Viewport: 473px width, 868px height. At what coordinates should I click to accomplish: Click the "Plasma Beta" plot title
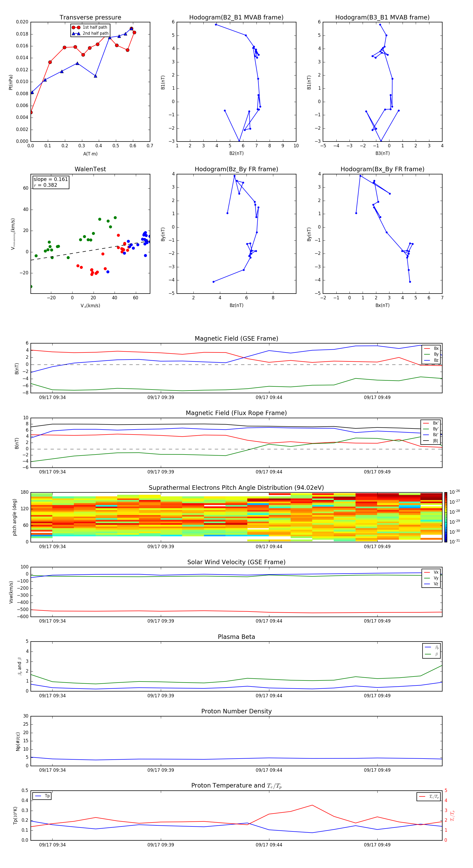click(x=236, y=637)
